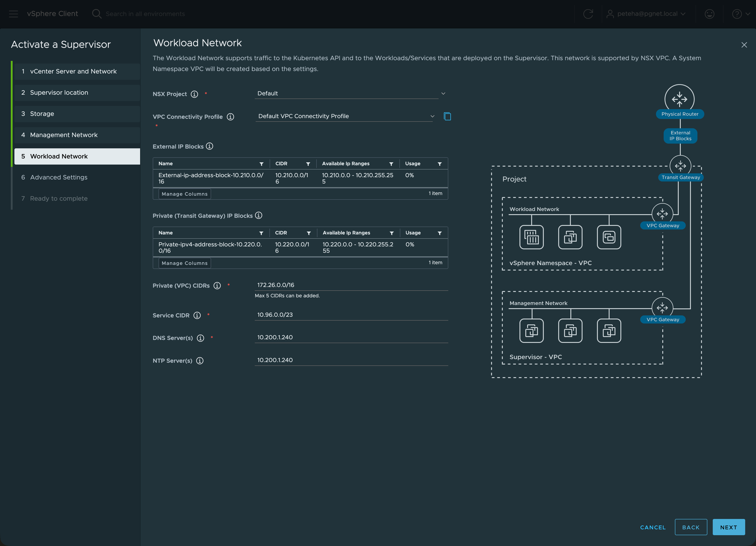Edit the Private (VPC) CIDRs field
Viewport: 756px width, 546px height.
point(351,285)
